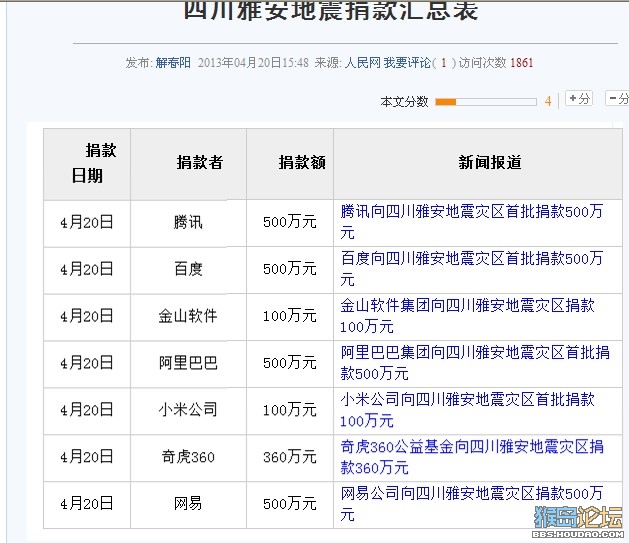Image resolution: width=629 pixels, height=543 pixels.
Task: Subtract a point with the -分 button
Action: (x=618, y=98)
